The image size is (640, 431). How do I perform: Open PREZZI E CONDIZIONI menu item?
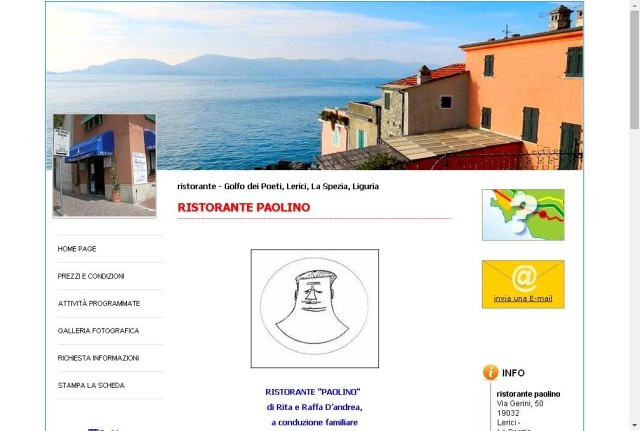click(x=91, y=276)
